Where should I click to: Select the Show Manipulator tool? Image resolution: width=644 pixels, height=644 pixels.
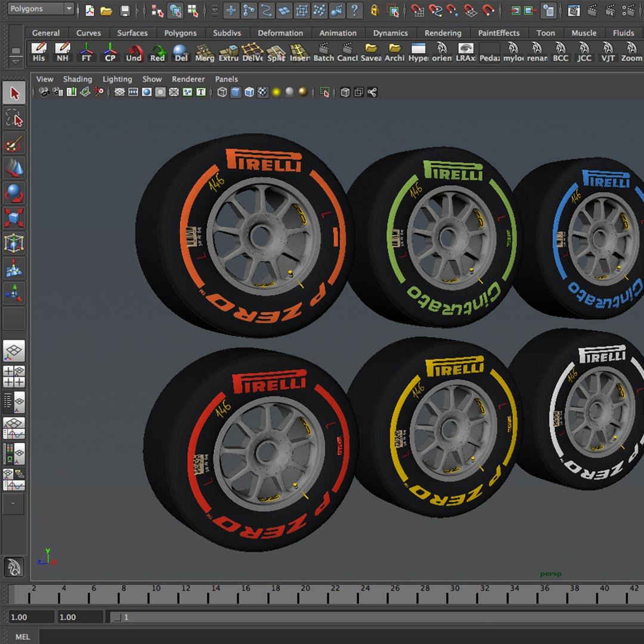[14, 293]
